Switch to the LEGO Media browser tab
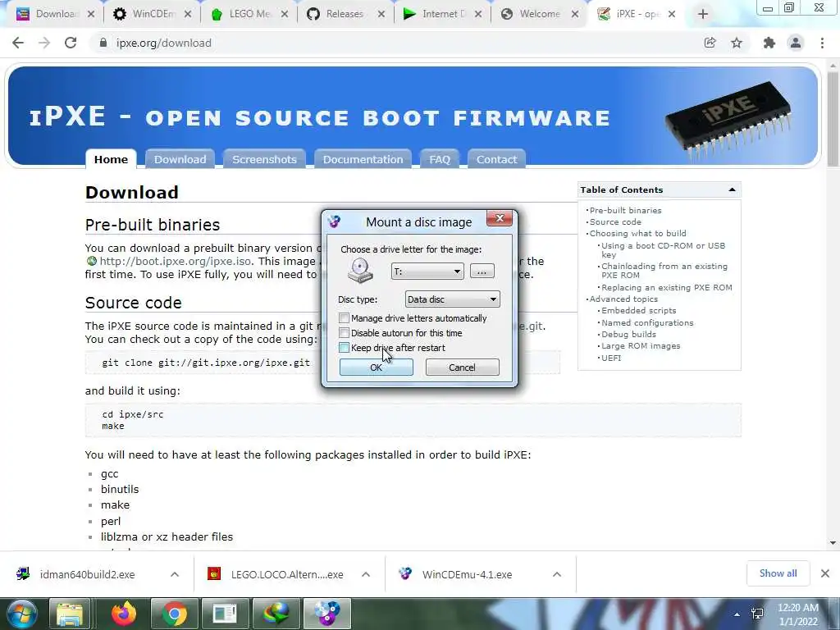840x630 pixels. pyautogui.click(x=249, y=14)
